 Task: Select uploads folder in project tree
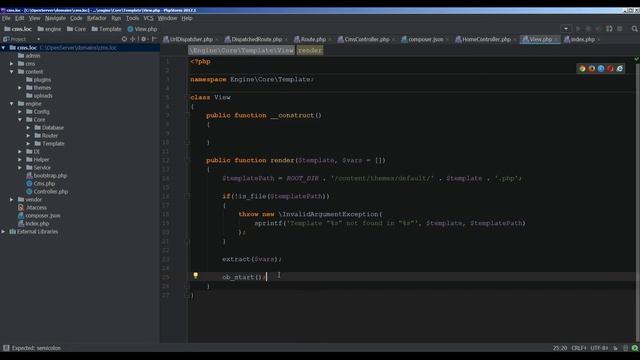coord(43,96)
